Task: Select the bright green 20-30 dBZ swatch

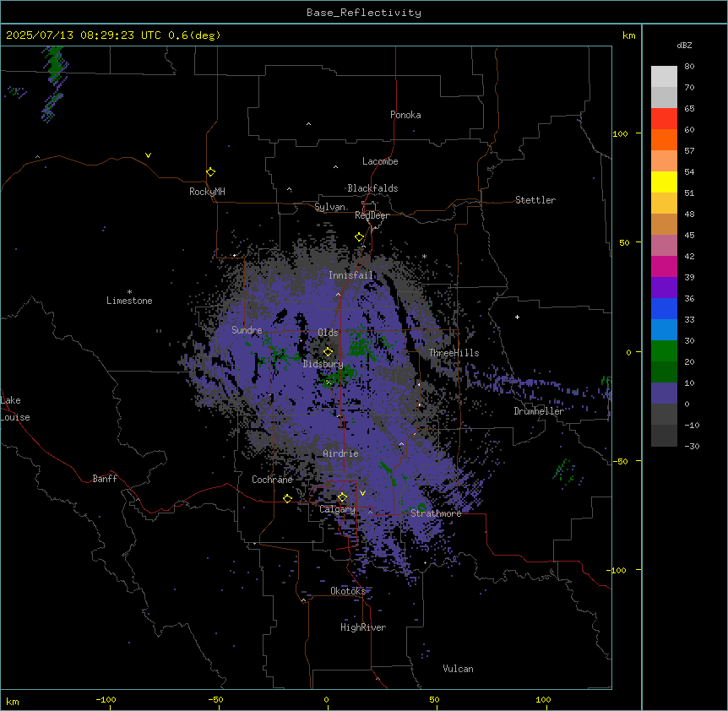Action: (x=664, y=351)
